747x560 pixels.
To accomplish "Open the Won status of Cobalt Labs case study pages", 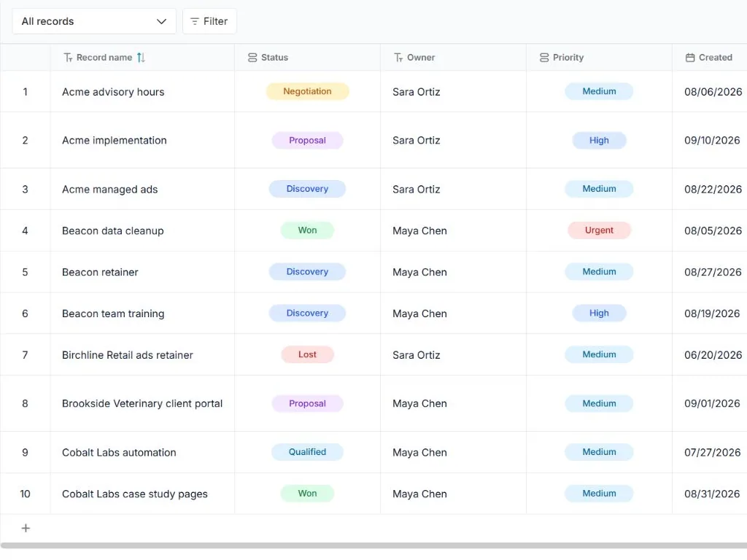I will tap(307, 494).
